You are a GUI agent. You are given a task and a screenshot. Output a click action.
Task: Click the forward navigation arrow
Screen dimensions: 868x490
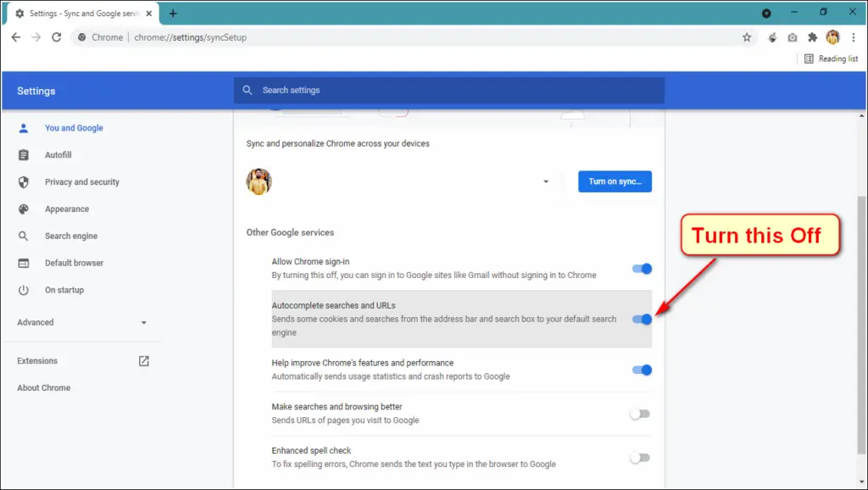coord(36,37)
